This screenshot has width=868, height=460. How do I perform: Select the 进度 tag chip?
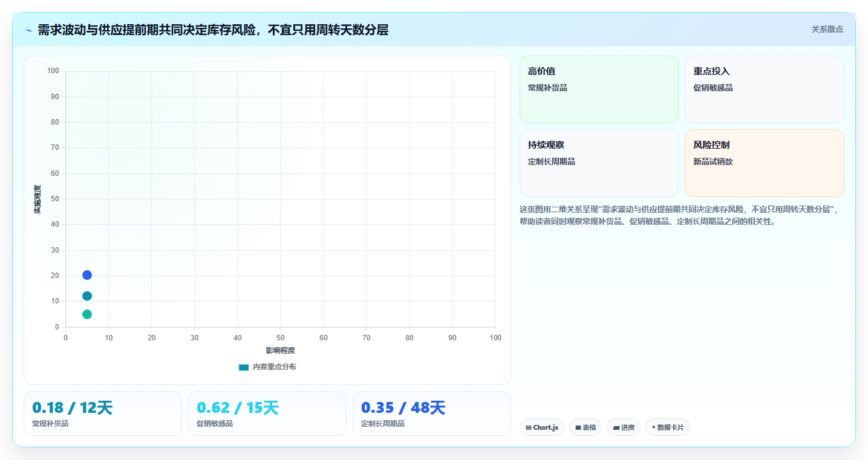(624, 427)
